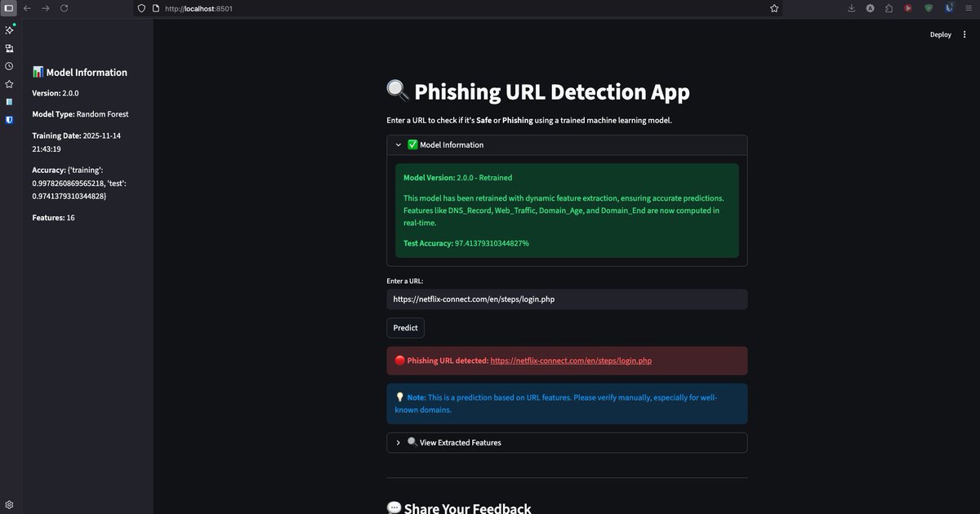Open Streamlit three-dot main menu
This screenshot has width=980, height=514.
(964, 34)
